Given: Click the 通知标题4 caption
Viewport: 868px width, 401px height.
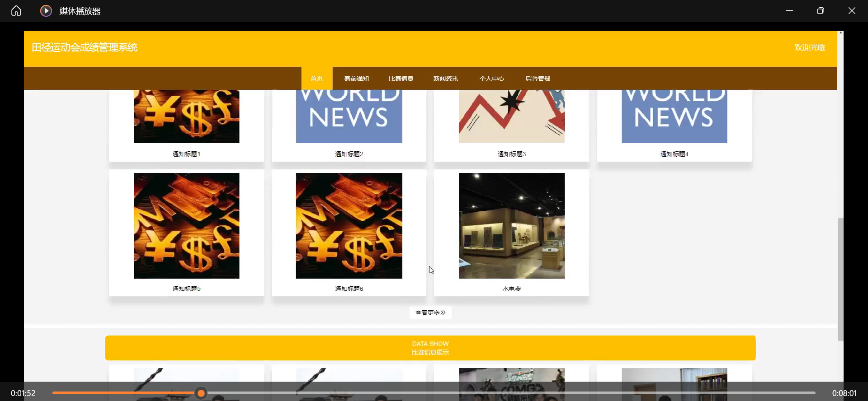Looking at the screenshot, I should 675,154.
